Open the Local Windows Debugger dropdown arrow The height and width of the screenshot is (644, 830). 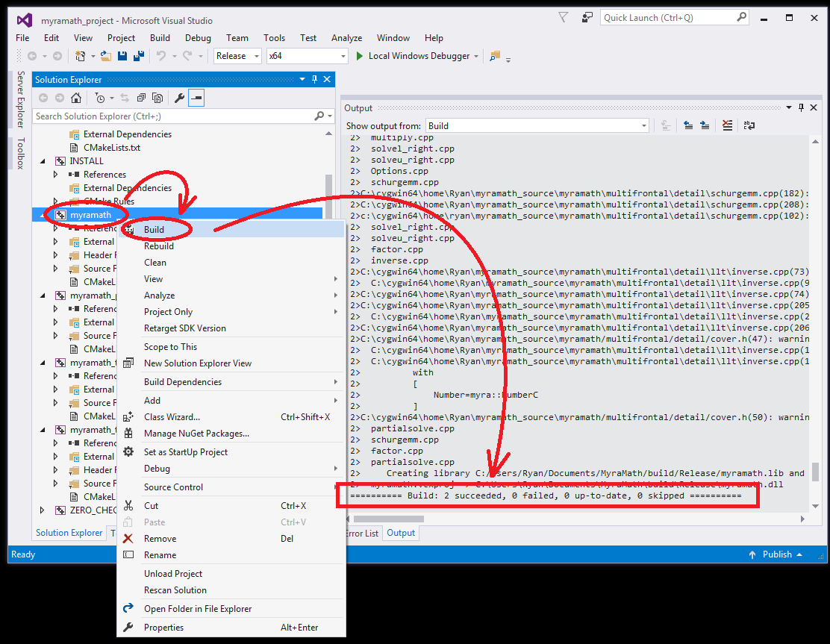coord(476,56)
